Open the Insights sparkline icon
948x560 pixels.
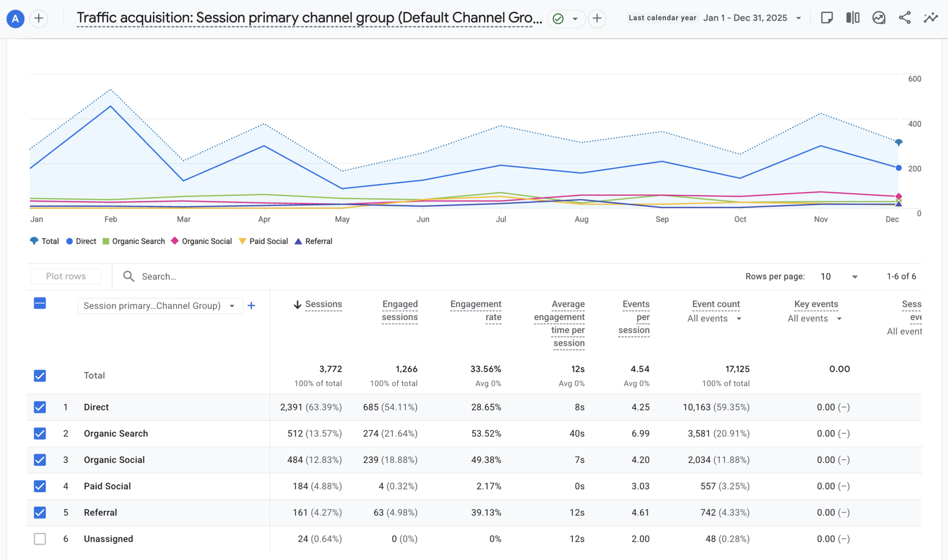(x=931, y=18)
